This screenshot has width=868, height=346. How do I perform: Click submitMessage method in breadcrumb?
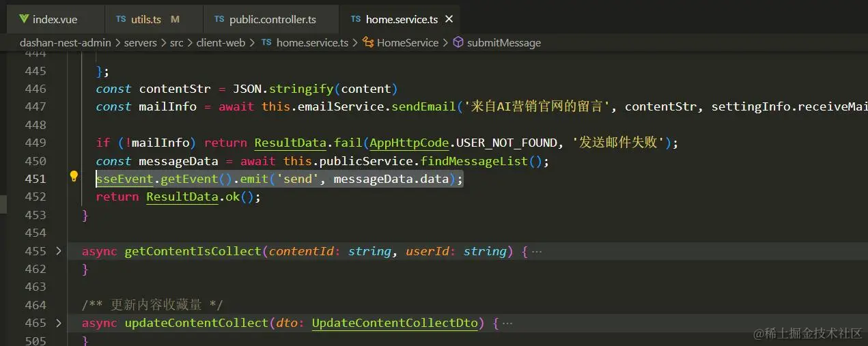click(x=504, y=42)
